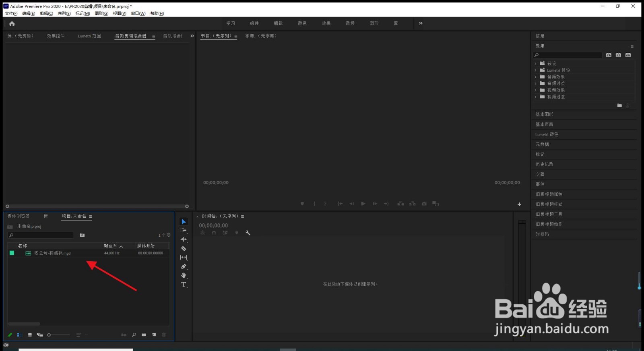Screen dimensions: 644x351
Task: Select the Hand tool
Action: pos(184,275)
